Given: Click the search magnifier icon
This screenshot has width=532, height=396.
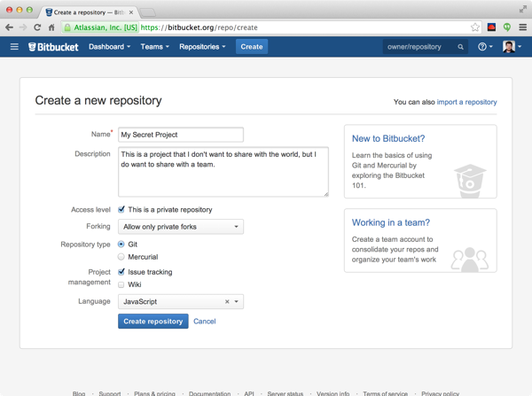Looking at the screenshot, I should (460, 47).
